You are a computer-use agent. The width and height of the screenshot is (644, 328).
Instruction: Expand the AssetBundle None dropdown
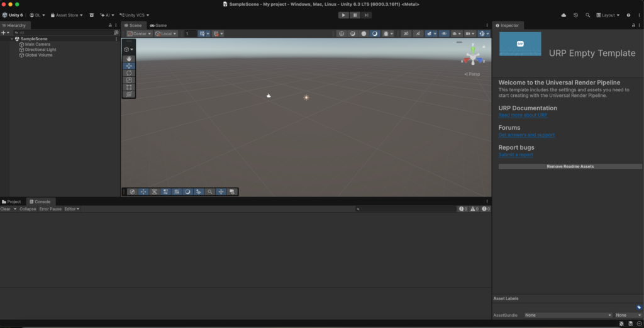click(x=568, y=315)
